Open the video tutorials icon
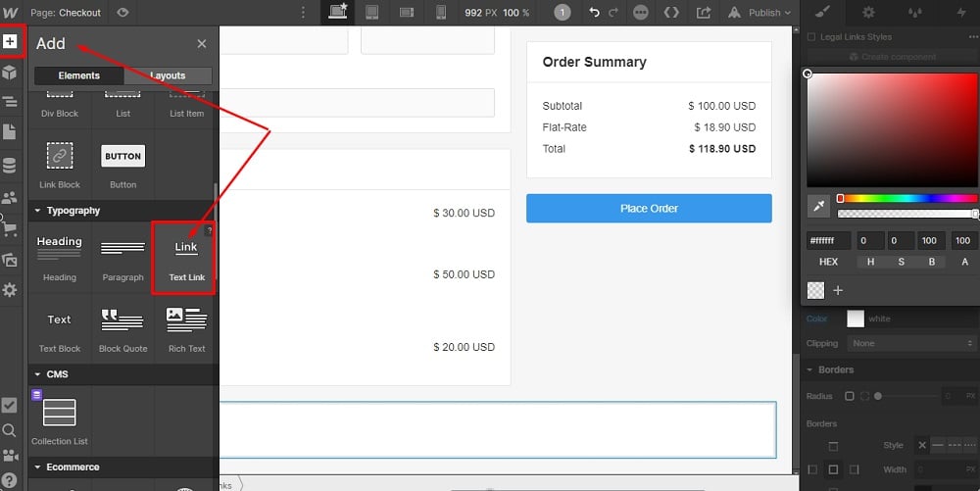 10,456
